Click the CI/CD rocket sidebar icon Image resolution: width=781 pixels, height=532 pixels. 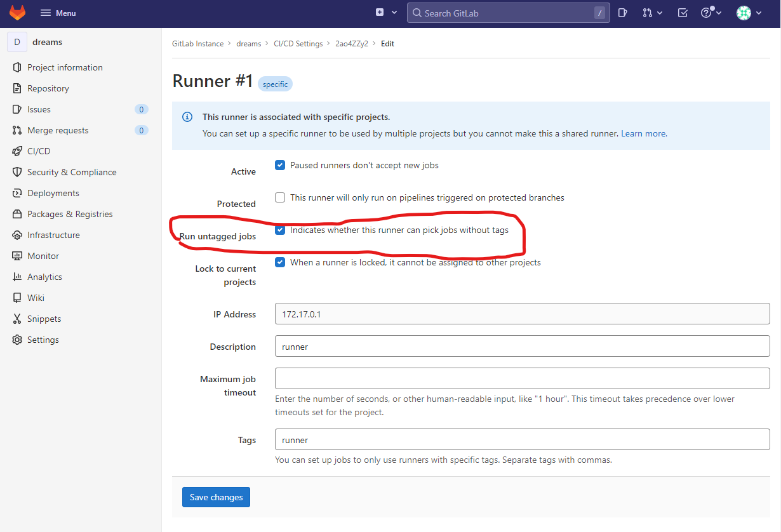(17, 151)
